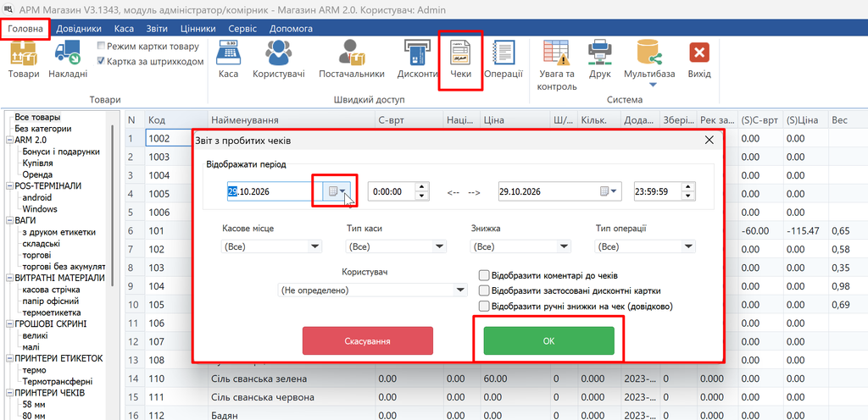868x420 pixels.
Task: Select row Сіль сванська зелена
Action: [x=259, y=379]
